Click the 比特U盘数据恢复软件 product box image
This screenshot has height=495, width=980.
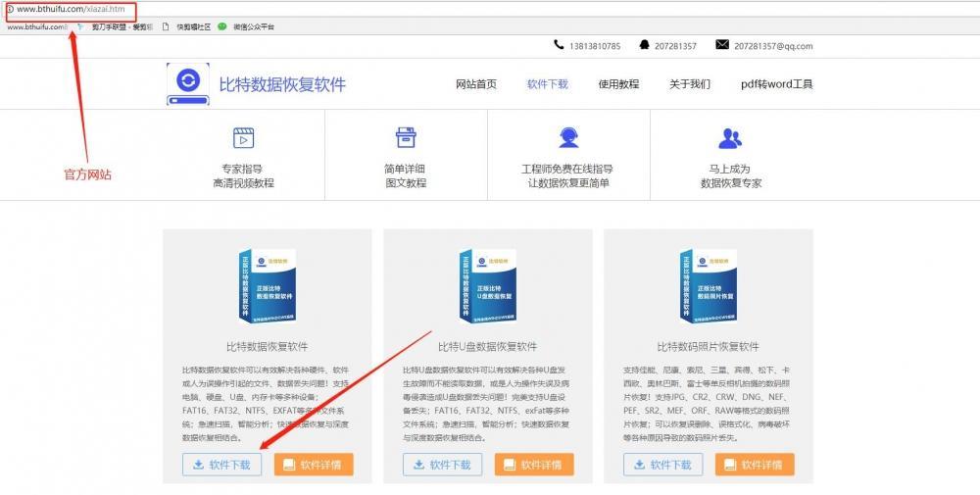[x=487, y=286]
